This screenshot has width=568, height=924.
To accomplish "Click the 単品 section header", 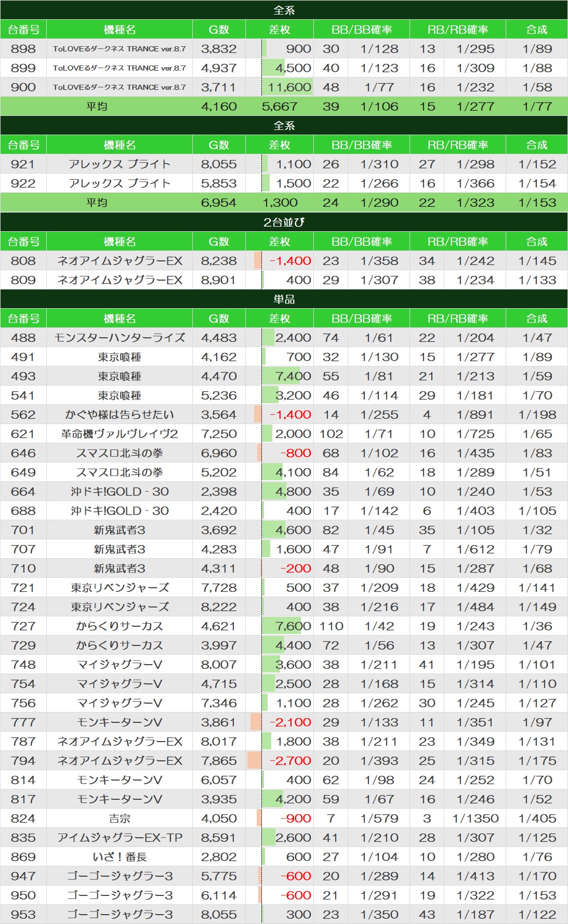I will [284, 299].
